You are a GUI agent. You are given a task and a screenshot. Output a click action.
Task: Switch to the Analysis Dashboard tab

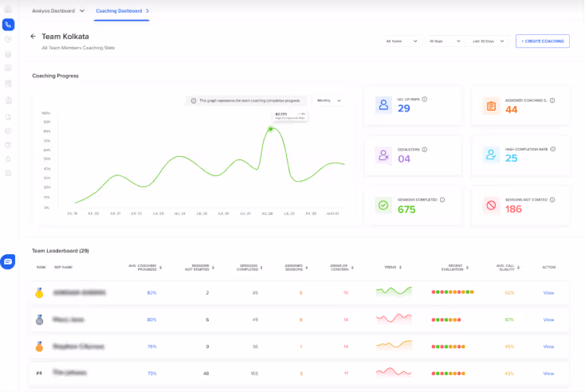pyautogui.click(x=53, y=11)
